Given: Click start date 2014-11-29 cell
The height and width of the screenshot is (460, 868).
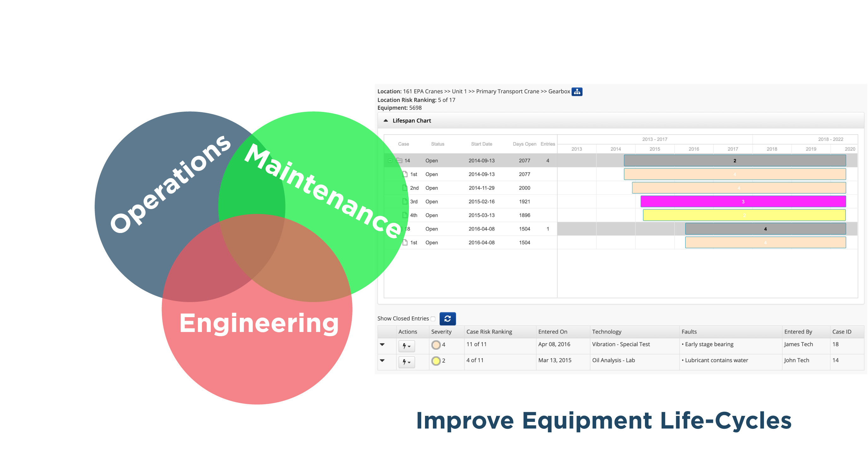Looking at the screenshot, I should click(x=481, y=188).
